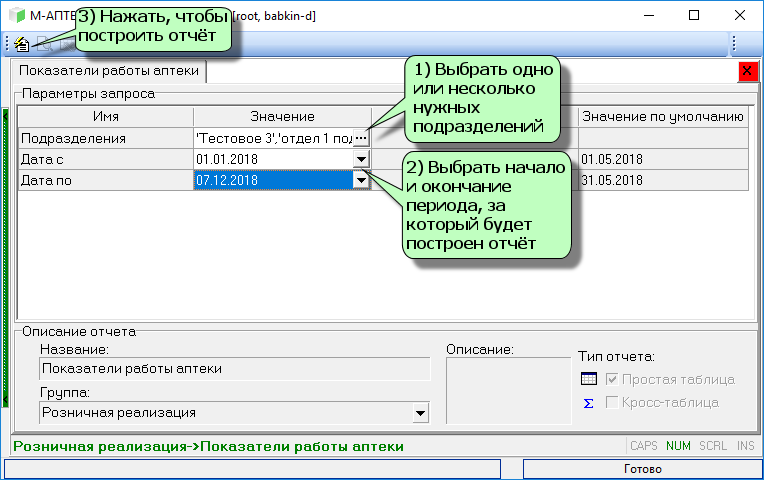764x480 pixels.
Task: Click the SCRL status bar indicator
Action: tap(713, 446)
